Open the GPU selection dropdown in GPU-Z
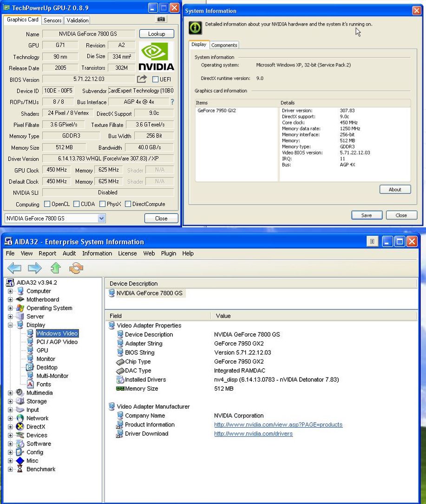This screenshot has width=426, height=504. tap(101, 219)
